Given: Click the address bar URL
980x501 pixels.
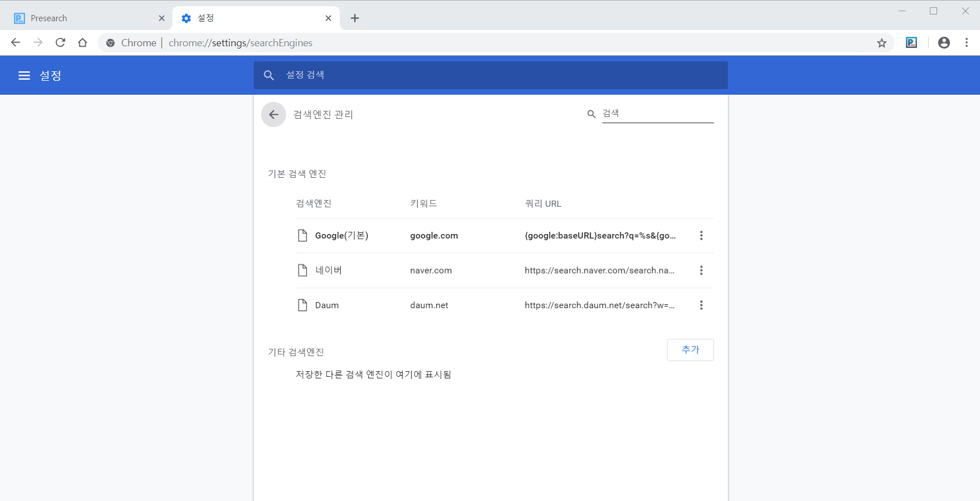Looking at the screenshot, I should 240,43.
